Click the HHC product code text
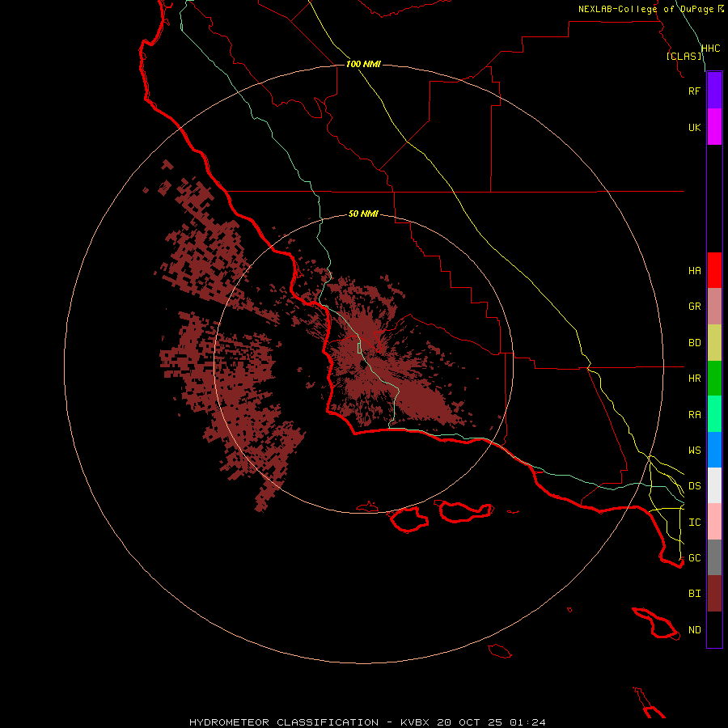This screenshot has height=728, width=728. coord(710,49)
